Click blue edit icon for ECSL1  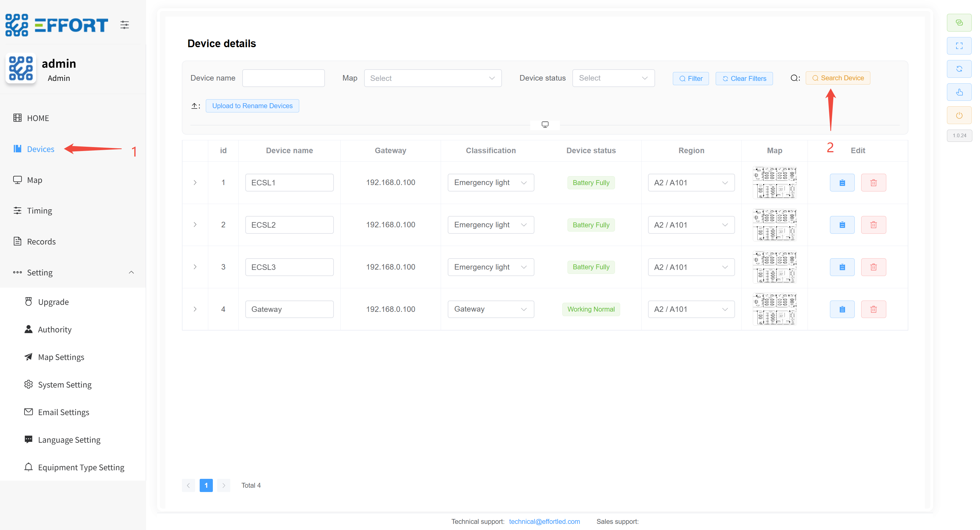[842, 183]
